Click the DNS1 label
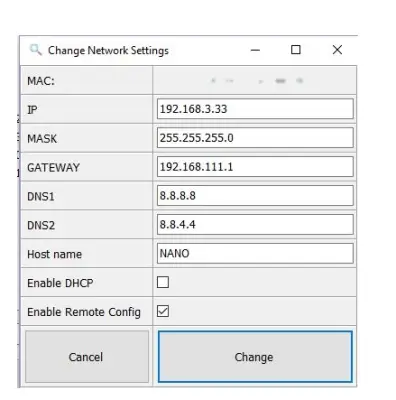 (x=41, y=197)
